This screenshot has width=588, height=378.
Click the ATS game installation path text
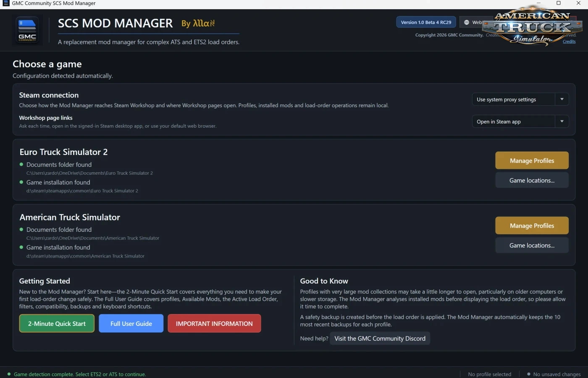(85, 256)
